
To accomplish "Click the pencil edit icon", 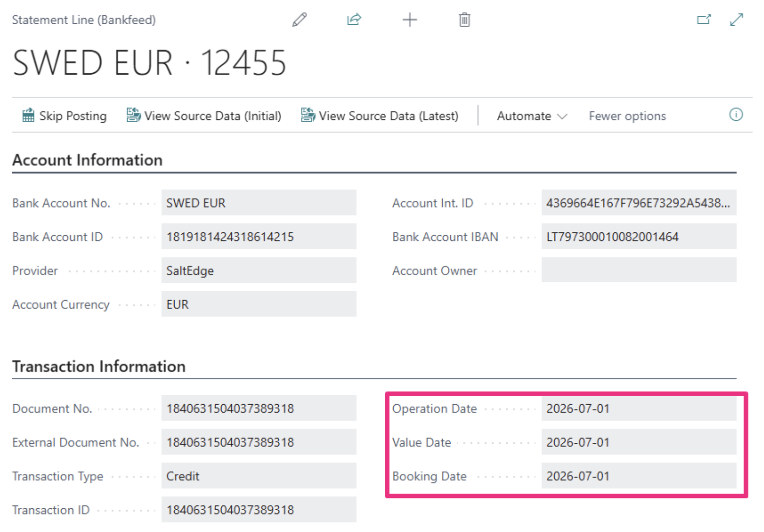I will 299,20.
